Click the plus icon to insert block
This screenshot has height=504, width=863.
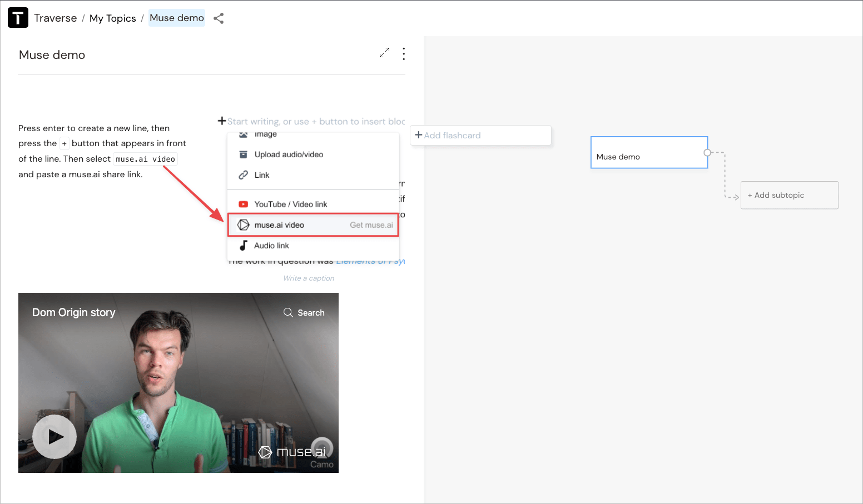pyautogui.click(x=222, y=121)
